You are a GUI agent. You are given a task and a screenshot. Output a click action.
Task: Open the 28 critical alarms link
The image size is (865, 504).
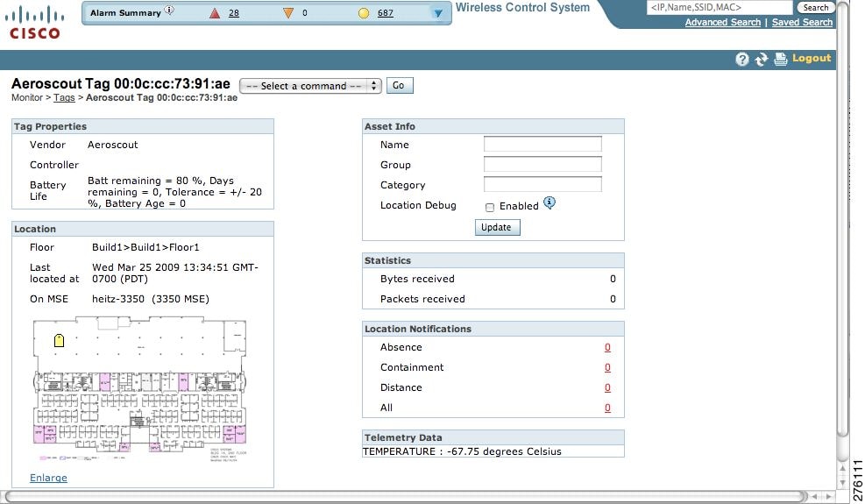click(x=234, y=13)
